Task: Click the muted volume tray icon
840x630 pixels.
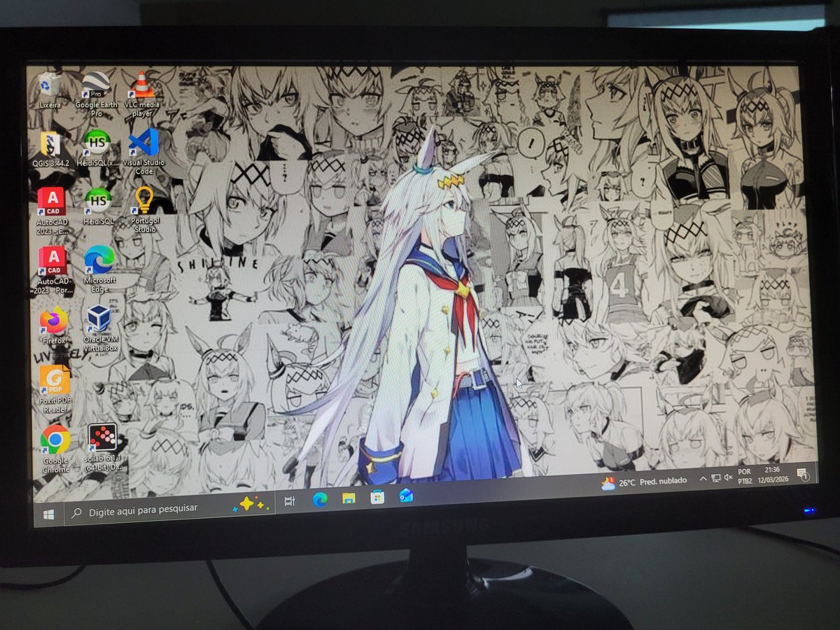Action: (x=728, y=478)
